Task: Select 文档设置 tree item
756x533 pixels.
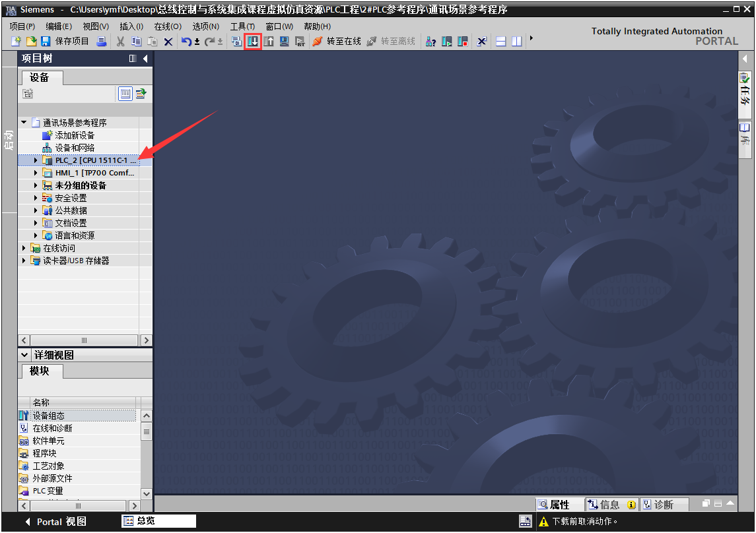Action: click(x=71, y=223)
